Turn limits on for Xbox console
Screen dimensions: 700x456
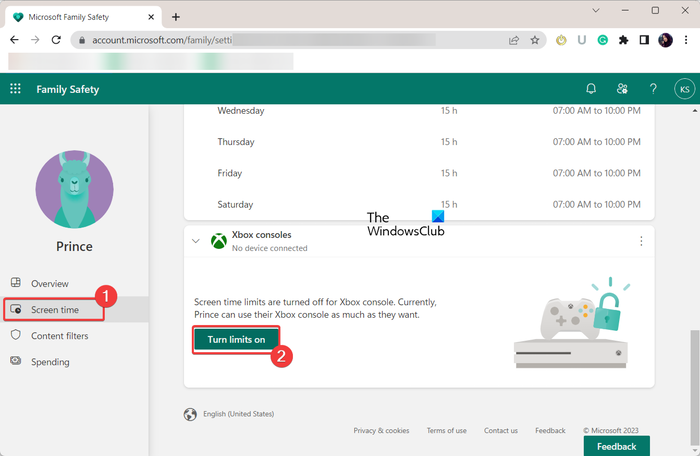236,339
